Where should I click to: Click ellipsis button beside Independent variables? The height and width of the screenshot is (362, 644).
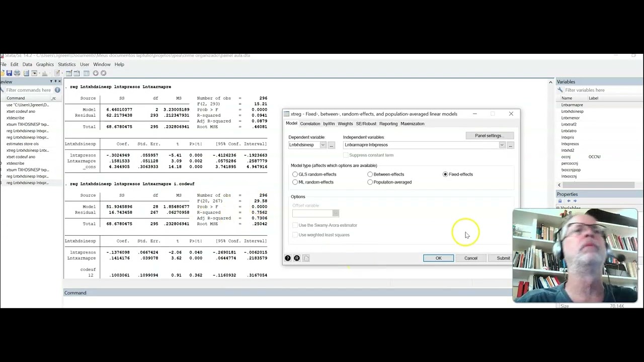[x=510, y=145]
